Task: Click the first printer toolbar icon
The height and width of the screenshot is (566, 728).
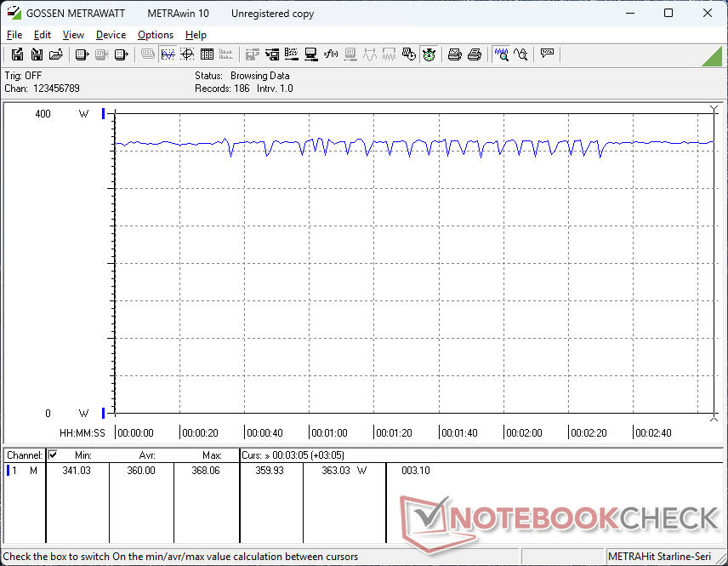Action: 455,54
